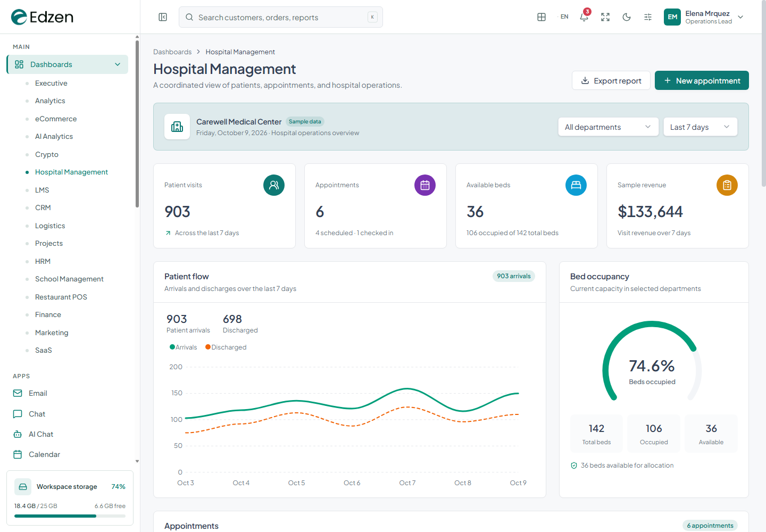Open Elena Mrquez user menu chevron
This screenshot has height=532, width=766.
(740, 17)
